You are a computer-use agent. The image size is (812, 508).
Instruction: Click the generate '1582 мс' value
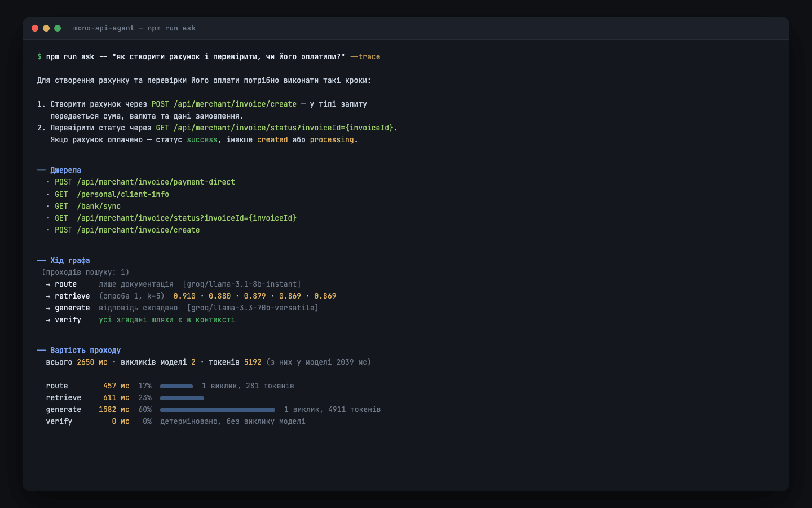(x=114, y=410)
